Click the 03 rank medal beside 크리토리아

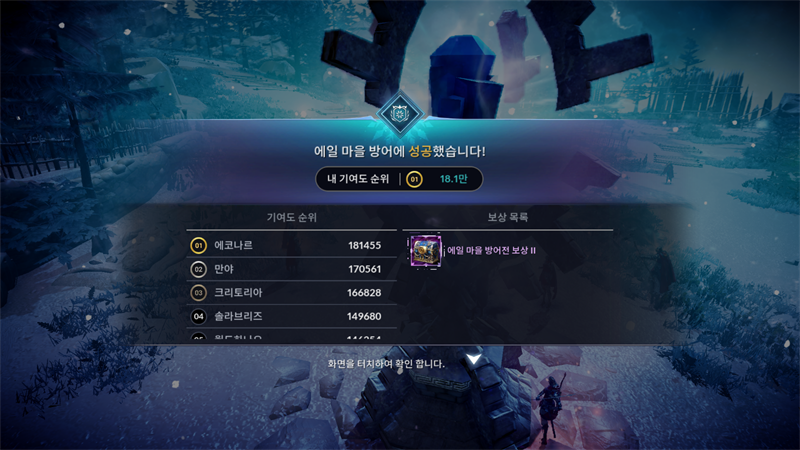198,292
